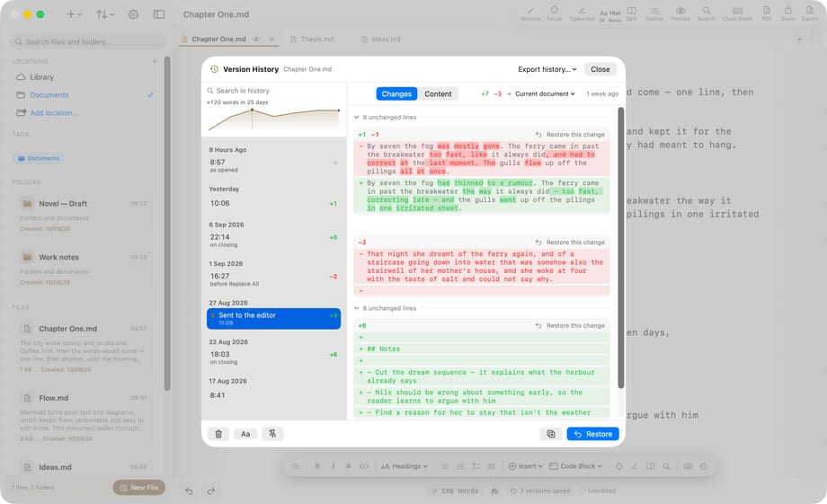Open Flow.md in the files list

click(x=84, y=420)
